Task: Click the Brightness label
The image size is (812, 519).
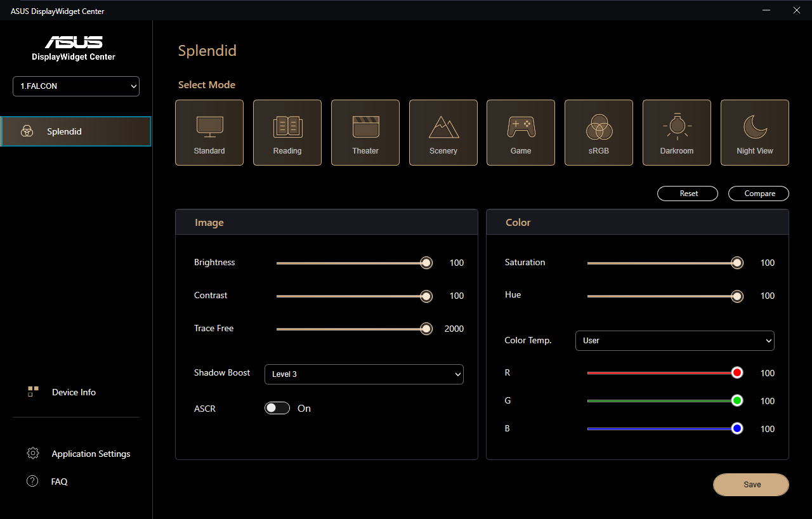Action: pyautogui.click(x=214, y=262)
